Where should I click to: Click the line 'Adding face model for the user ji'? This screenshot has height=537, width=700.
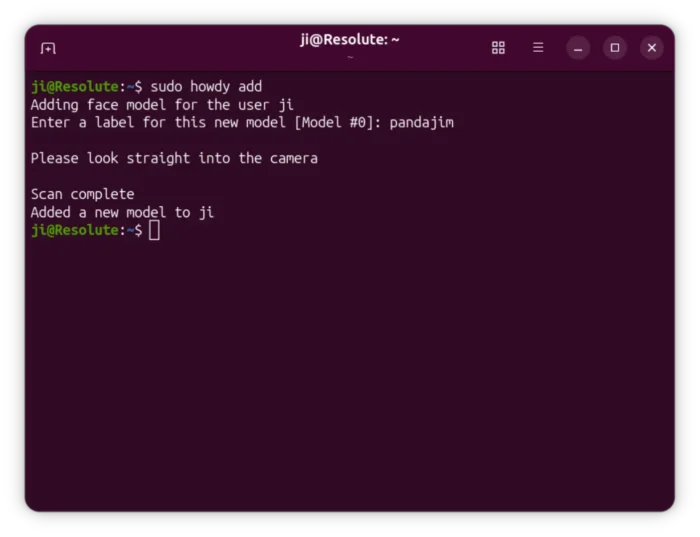(x=162, y=105)
